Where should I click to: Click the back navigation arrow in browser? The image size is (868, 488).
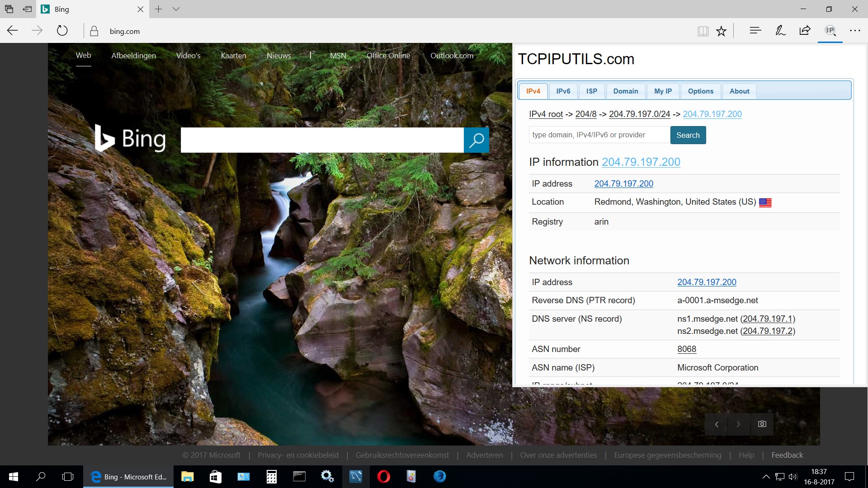[12, 31]
